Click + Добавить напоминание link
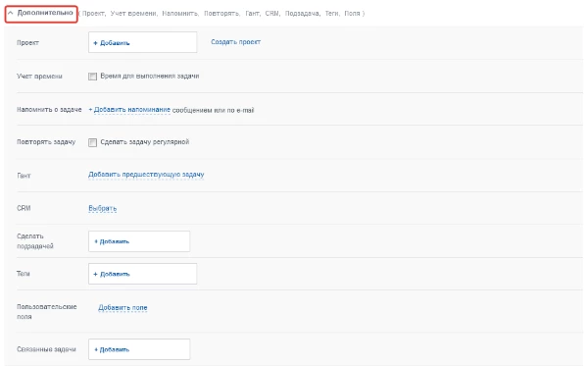 point(129,110)
